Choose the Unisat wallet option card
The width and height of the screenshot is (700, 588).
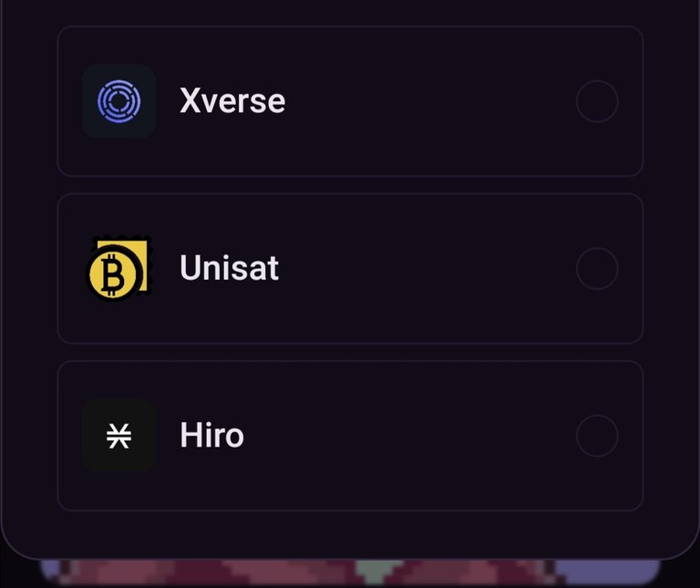(x=350, y=268)
